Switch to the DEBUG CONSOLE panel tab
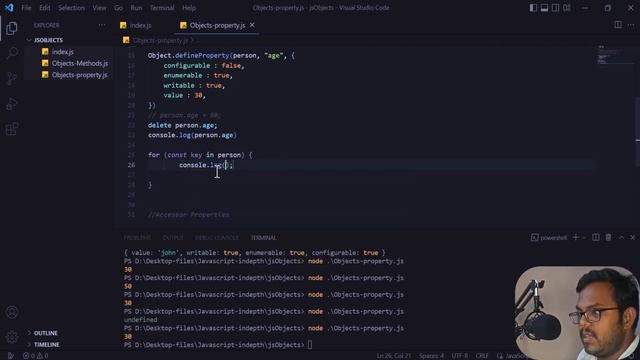The image size is (640, 360). point(217,238)
